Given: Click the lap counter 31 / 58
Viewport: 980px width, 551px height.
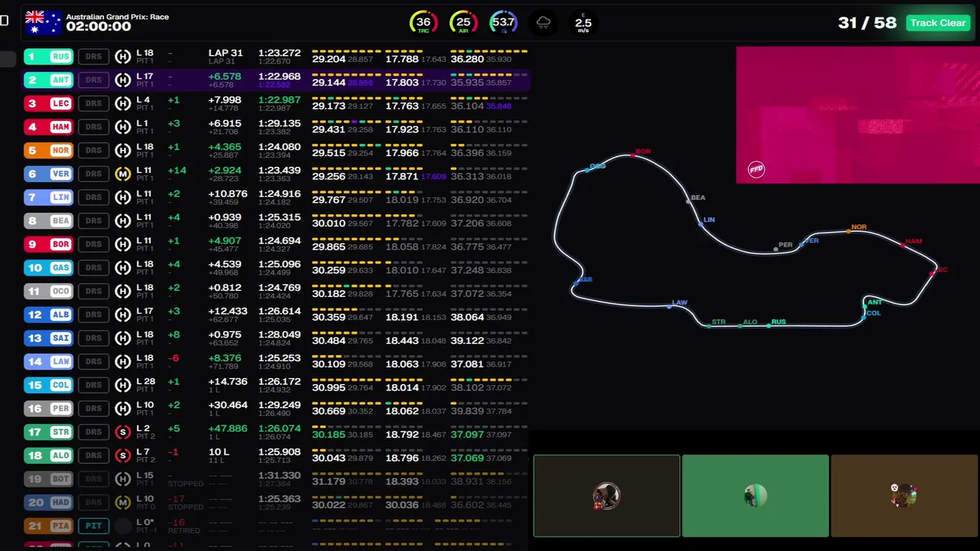Looking at the screenshot, I should point(867,22).
